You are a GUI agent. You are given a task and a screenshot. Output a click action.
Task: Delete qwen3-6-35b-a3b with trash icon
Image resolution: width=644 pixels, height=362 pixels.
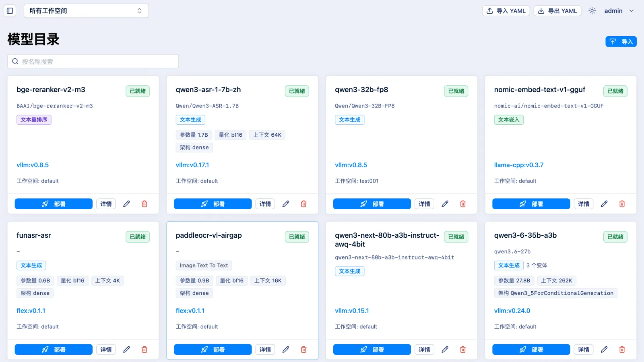click(x=622, y=350)
